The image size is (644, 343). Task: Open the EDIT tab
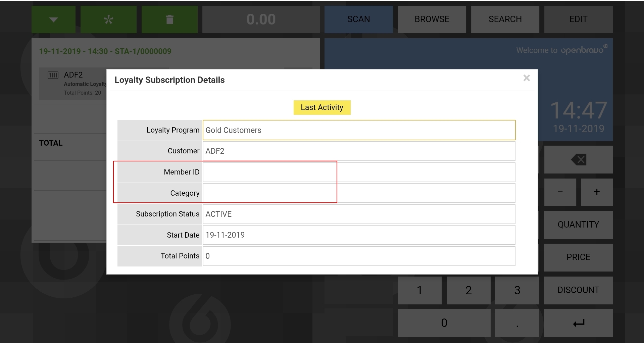coord(578,19)
